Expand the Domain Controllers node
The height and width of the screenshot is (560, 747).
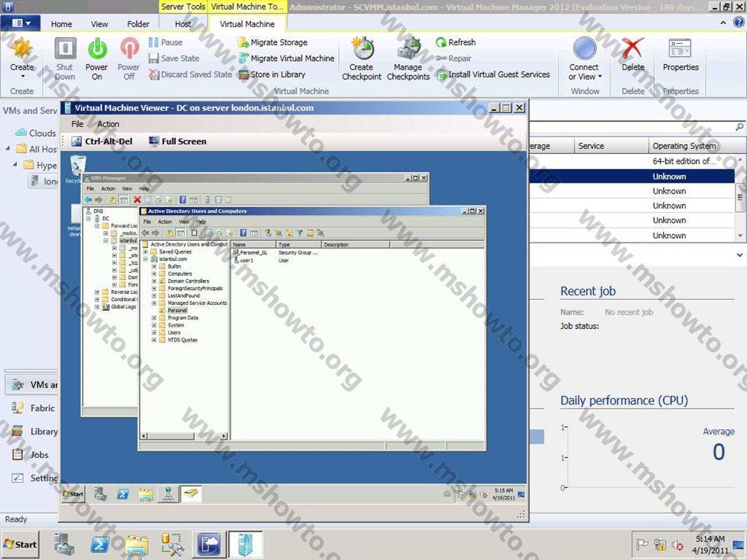pos(154,281)
